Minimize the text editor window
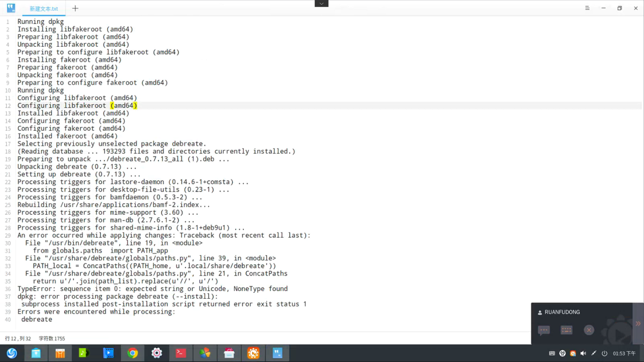The height and width of the screenshot is (362, 644). point(603,8)
